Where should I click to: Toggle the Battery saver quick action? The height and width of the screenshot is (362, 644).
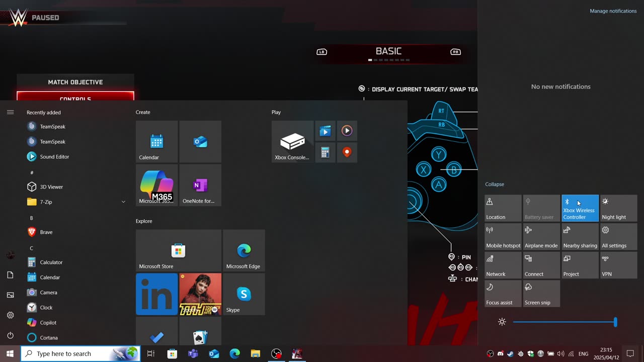[541, 208]
